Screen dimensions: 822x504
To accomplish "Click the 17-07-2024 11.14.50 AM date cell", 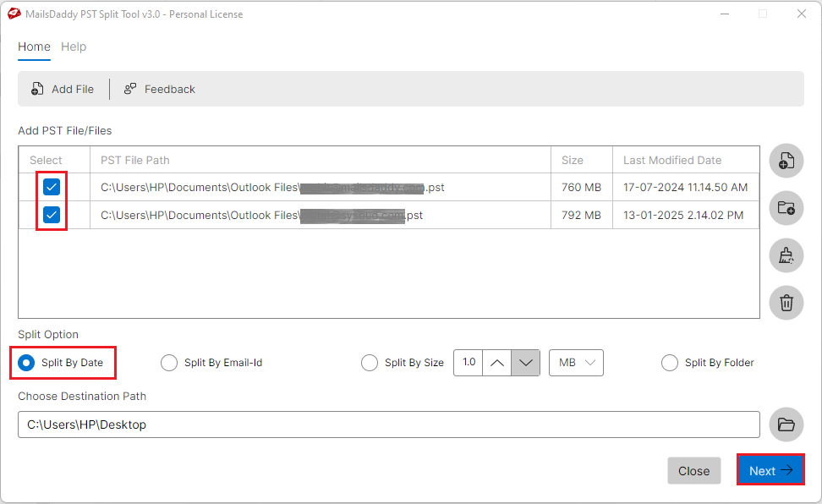I will (x=685, y=187).
